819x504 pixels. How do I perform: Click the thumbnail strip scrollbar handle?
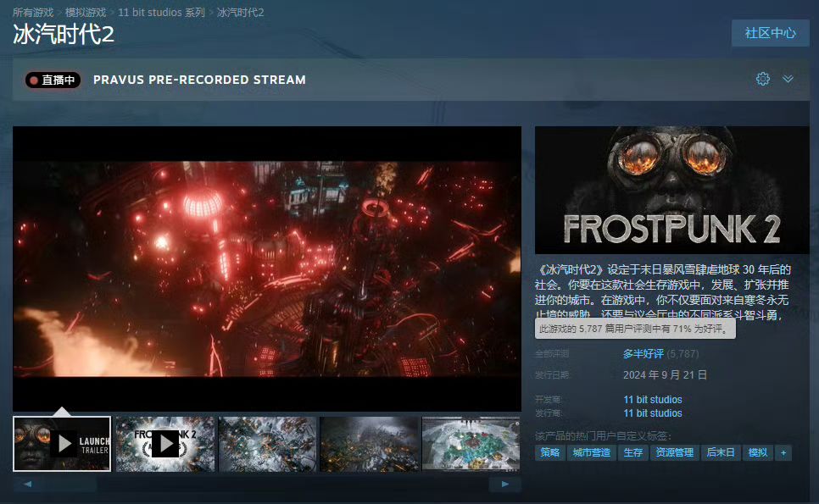click(67, 485)
